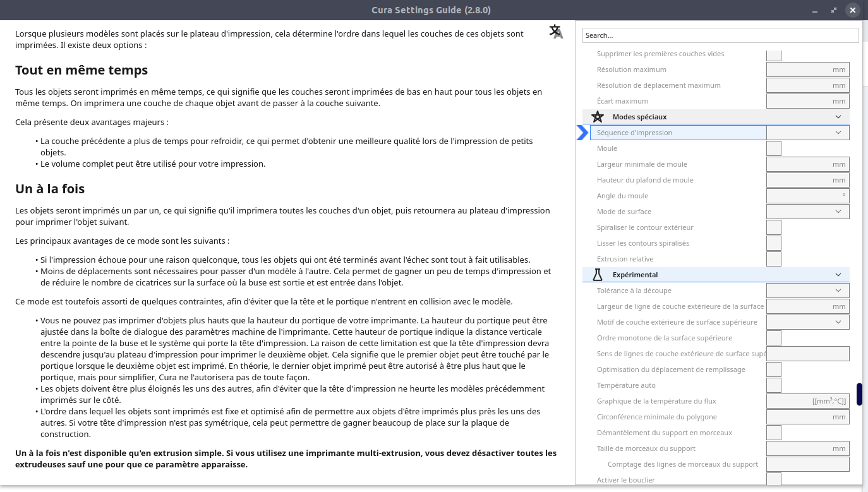Click the Expérimental flask icon
Viewport: 868px width, 492px height.
pos(598,275)
